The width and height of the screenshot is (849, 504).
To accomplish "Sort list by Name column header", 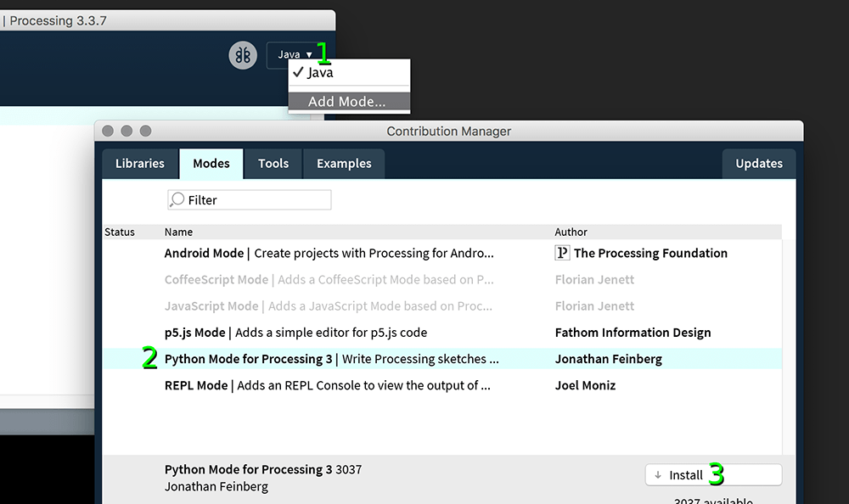I will click(x=178, y=232).
